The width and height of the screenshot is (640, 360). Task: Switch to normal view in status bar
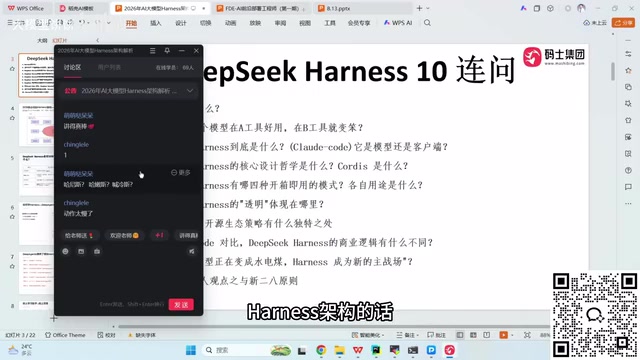[x=460, y=335]
